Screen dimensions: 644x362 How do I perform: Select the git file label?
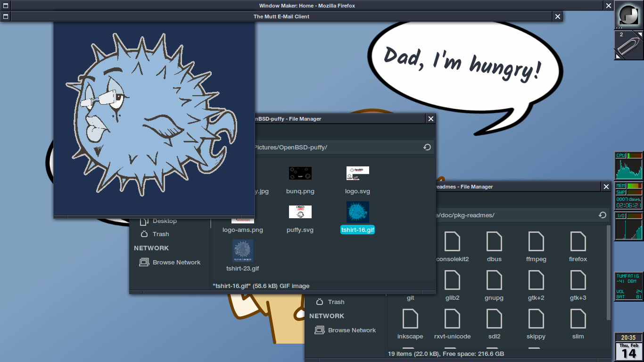410,298
